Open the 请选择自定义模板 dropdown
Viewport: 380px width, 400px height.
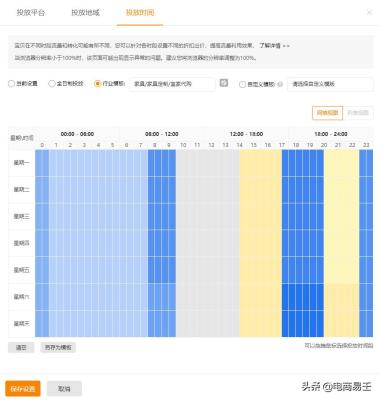[330, 84]
